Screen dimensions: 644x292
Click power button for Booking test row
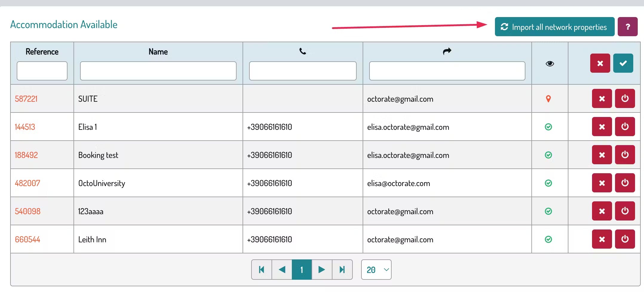click(625, 155)
